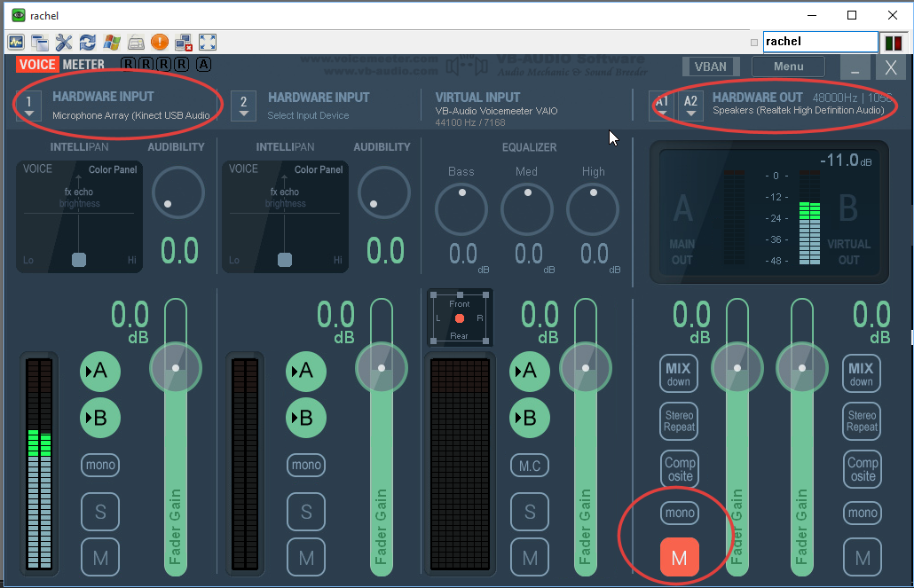Open the Voicemeeter Menu

pos(788,67)
